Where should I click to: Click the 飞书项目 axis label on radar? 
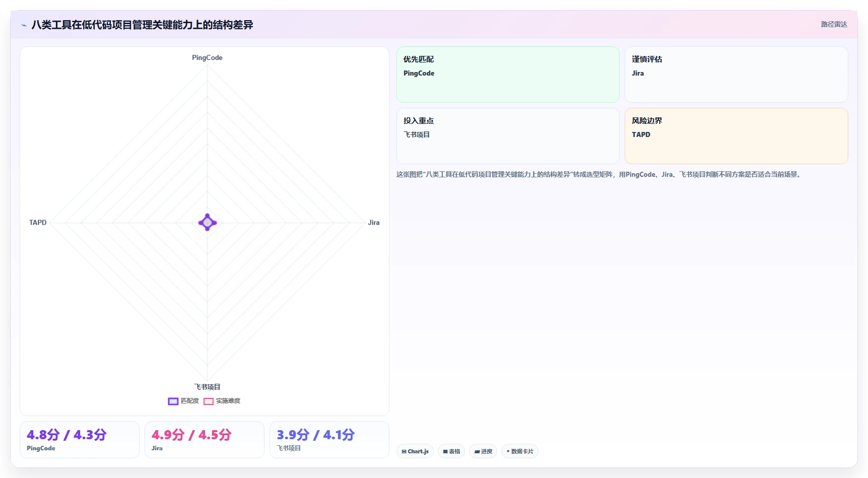pyautogui.click(x=208, y=387)
